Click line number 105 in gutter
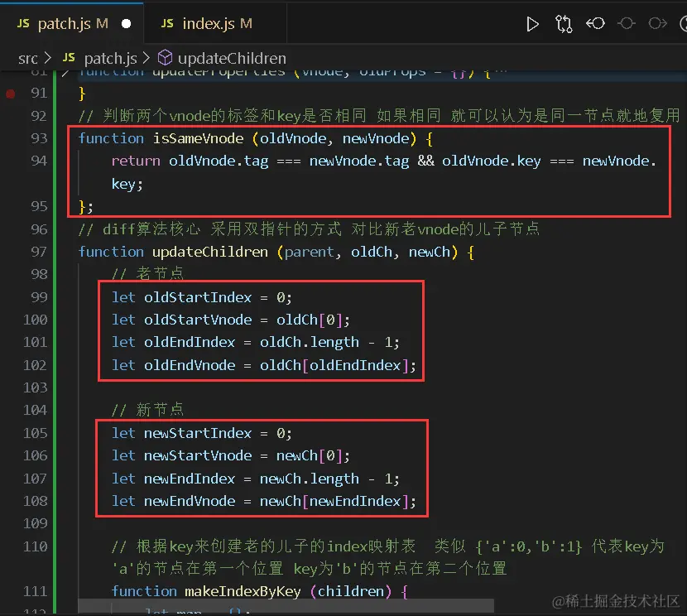 35,433
